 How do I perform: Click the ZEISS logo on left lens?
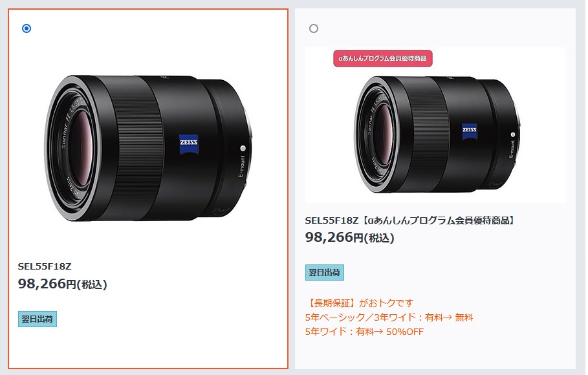[189, 144]
